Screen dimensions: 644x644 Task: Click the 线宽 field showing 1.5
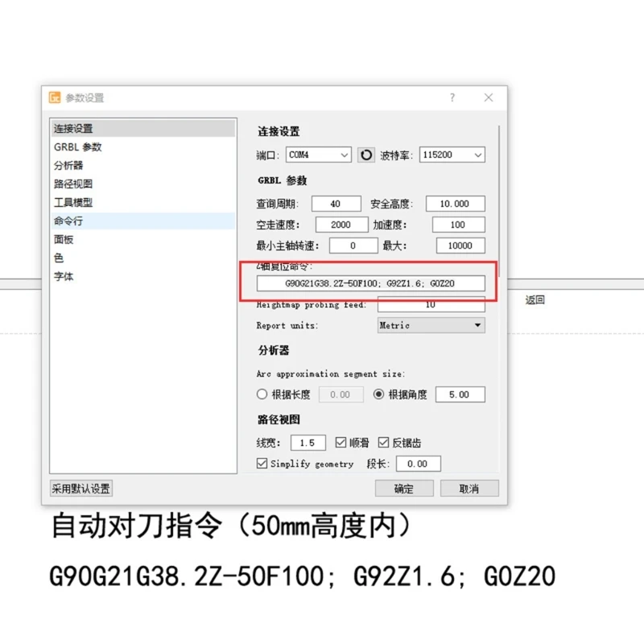[308, 443]
